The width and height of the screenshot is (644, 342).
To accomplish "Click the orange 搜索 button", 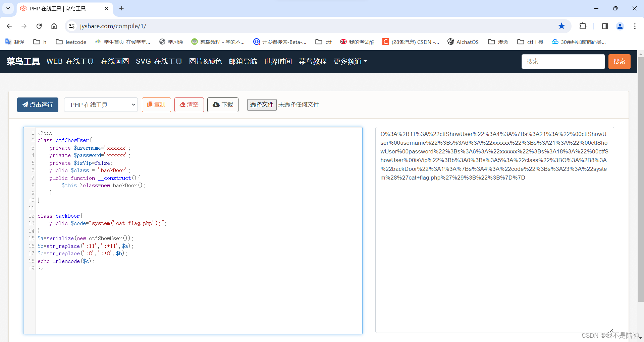I will pos(619,62).
